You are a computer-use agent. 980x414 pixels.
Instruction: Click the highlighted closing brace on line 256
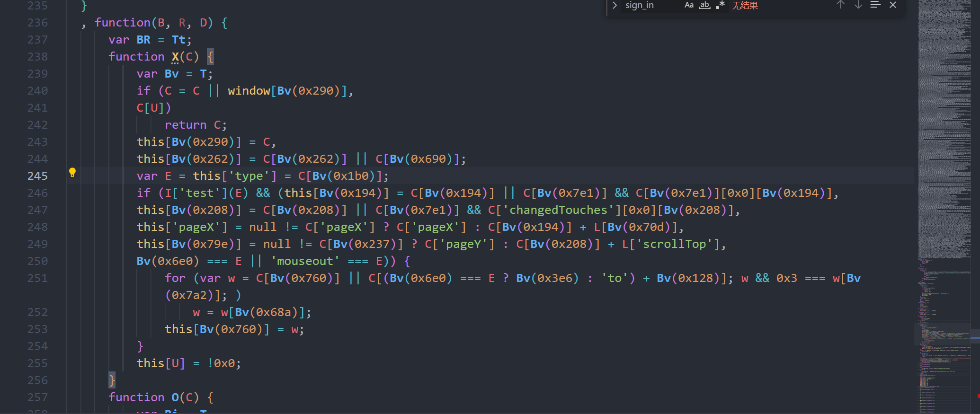pyautogui.click(x=112, y=380)
